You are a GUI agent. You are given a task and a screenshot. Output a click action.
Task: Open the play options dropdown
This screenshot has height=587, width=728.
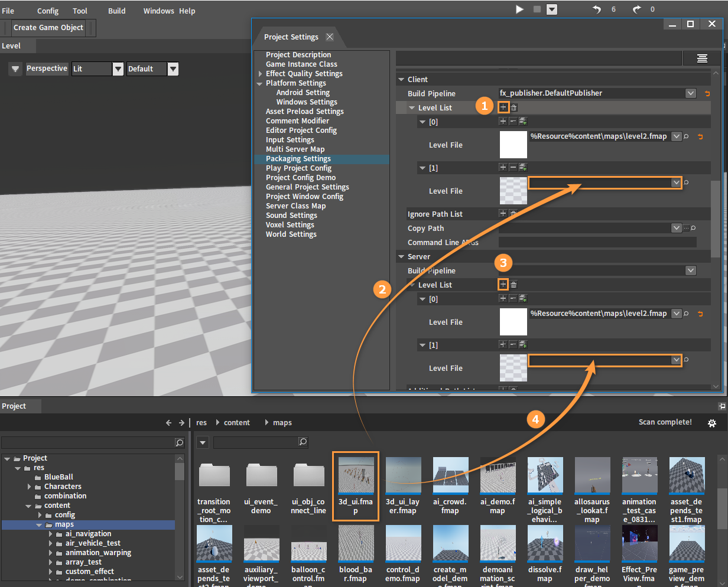552,9
